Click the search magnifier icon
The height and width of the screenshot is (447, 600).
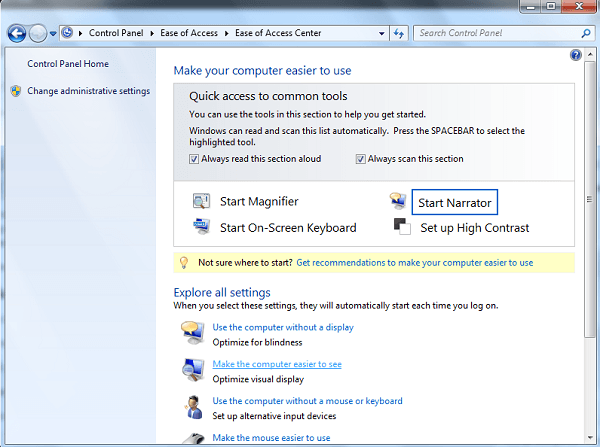pos(586,33)
